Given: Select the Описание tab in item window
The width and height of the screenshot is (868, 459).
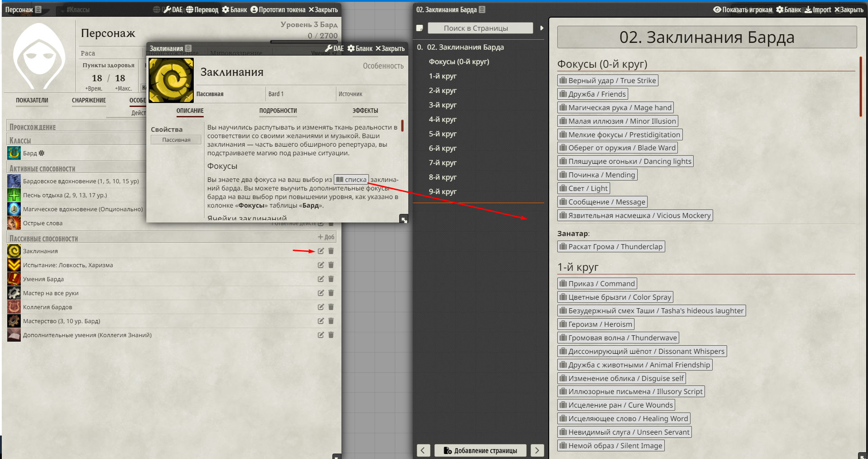Looking at the screenshot, I should [190, 111].
